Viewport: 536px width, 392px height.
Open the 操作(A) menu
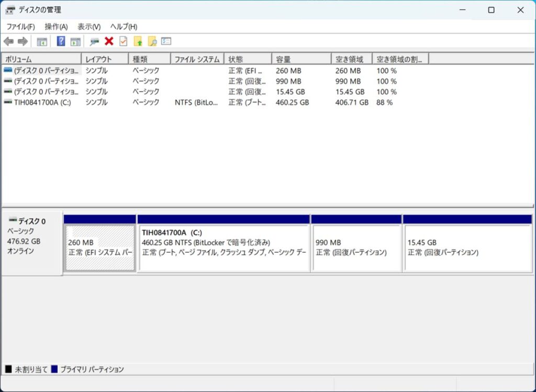click(56, 27)
